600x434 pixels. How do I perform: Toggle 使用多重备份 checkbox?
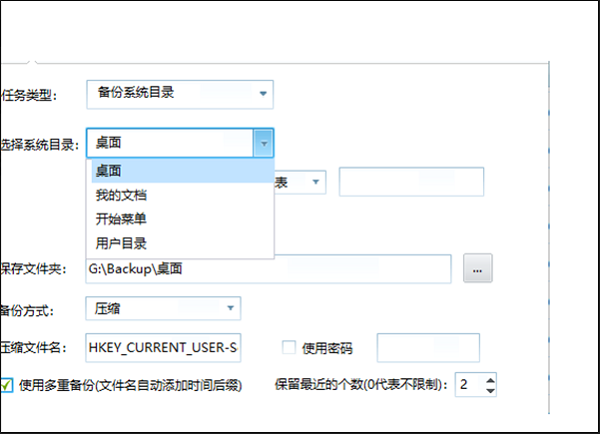point(7,383)
